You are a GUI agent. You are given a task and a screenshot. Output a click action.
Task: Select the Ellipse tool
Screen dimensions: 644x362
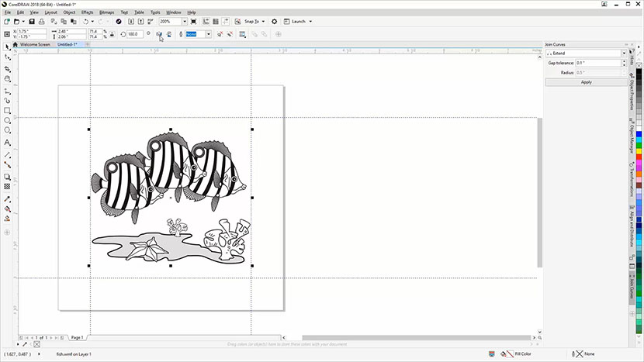point(8,121)
